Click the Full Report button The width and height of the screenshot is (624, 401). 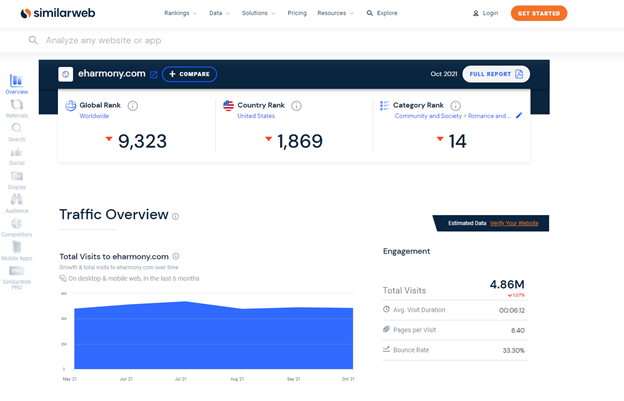(x=496, y=74)
